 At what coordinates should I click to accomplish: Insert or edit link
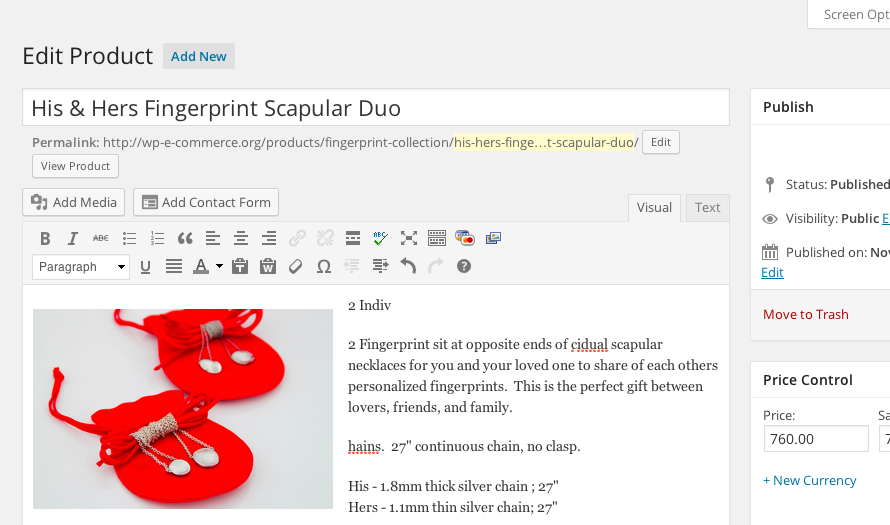point(297,238)
